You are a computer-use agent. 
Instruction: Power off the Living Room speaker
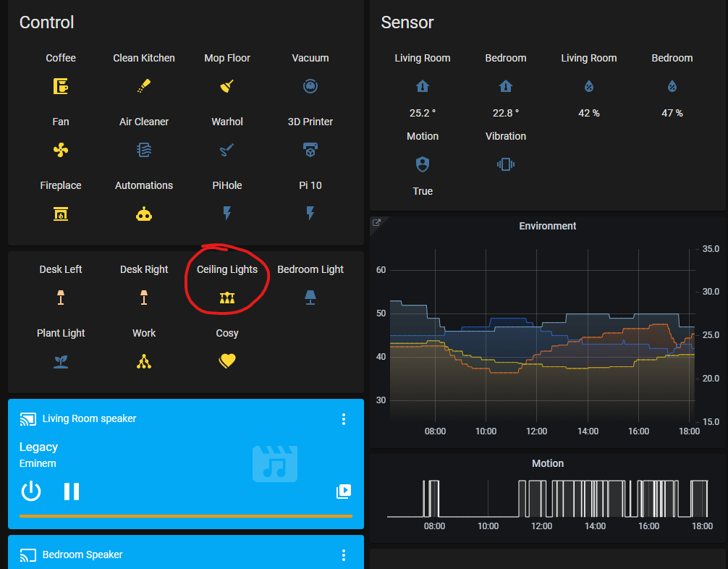point(31,492)
